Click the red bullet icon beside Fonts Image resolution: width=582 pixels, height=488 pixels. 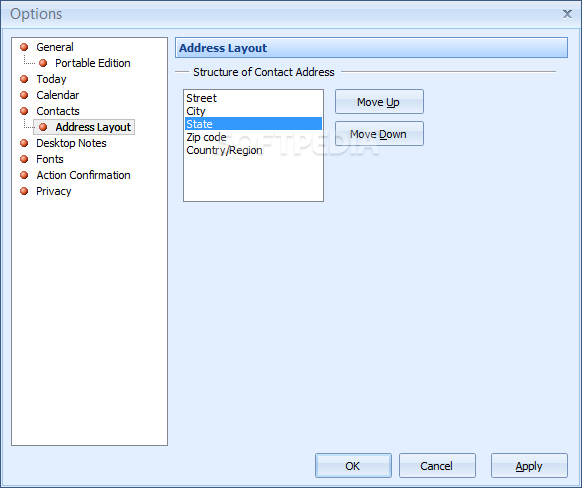pos(24,159)
